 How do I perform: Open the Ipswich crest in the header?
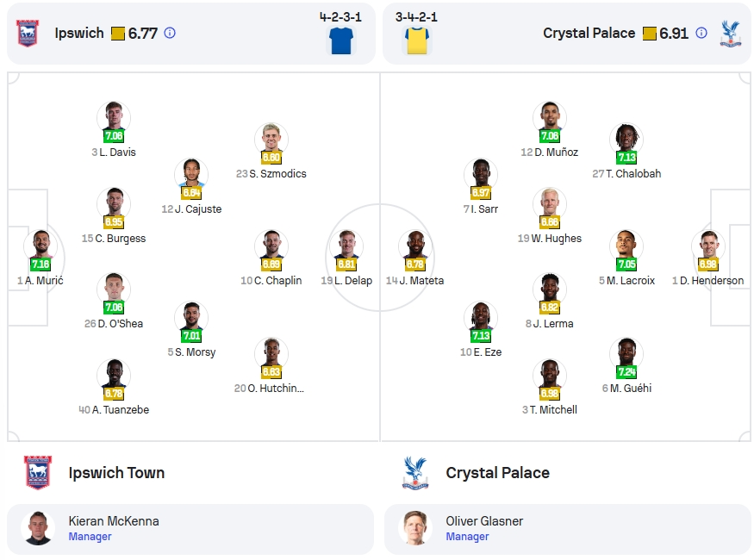click(x=28, y=33)
